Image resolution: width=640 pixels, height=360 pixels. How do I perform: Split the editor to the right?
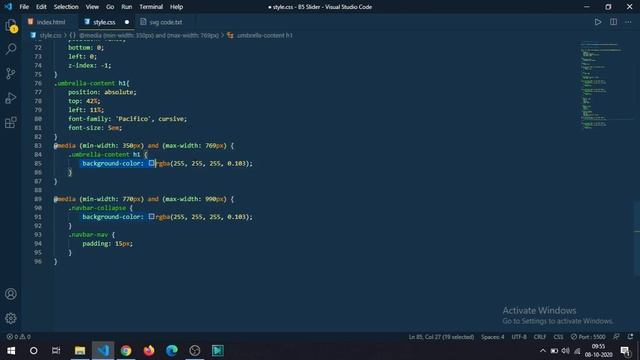(613, 22)
